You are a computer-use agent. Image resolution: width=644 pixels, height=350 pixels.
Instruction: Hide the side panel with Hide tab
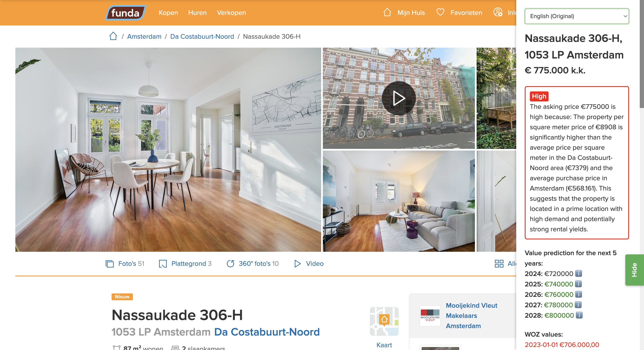click(634, 270)
